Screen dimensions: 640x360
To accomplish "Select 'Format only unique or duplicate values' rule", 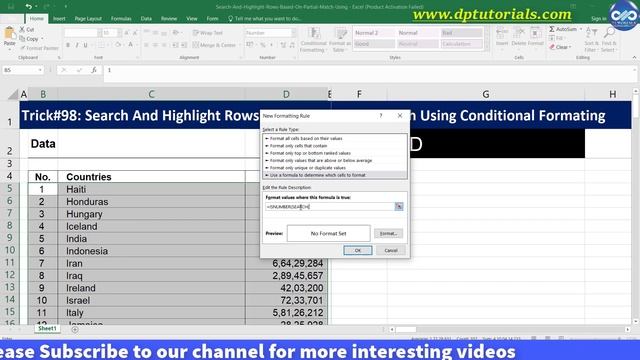I will (335, 168).
